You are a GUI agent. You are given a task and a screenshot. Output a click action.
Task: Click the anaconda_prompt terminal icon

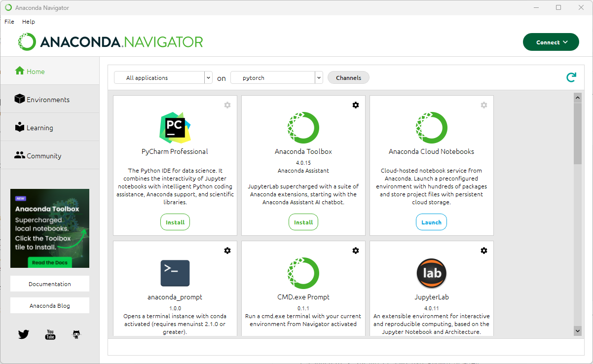pos(175,273)
